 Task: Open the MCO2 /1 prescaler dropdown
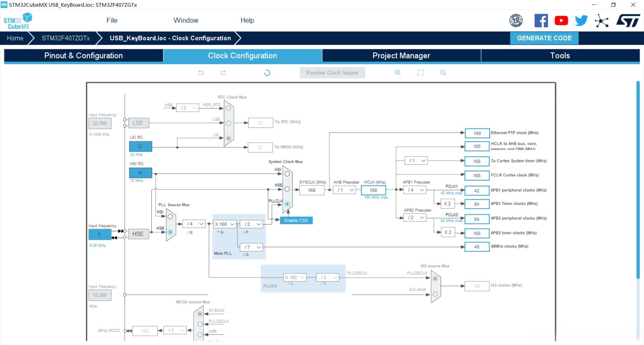pyautogui.click(x=175, y=330)
